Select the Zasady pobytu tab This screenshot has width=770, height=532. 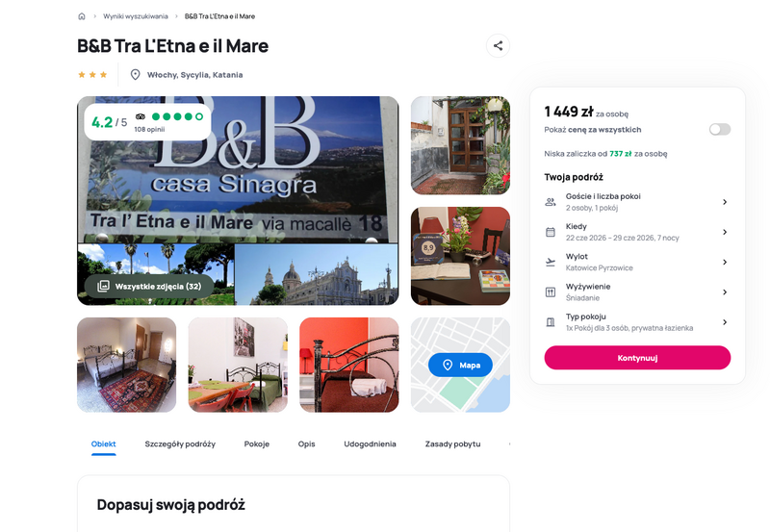pyautogui.click(x=452, y=443)
